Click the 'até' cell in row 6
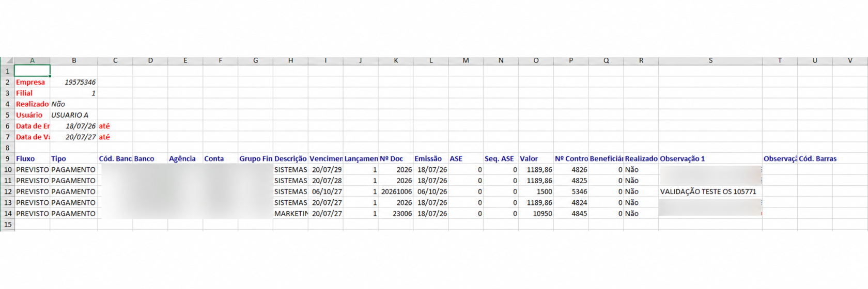Image resolution: width=868 pixels, height=289 pixels. pos(115,126)
